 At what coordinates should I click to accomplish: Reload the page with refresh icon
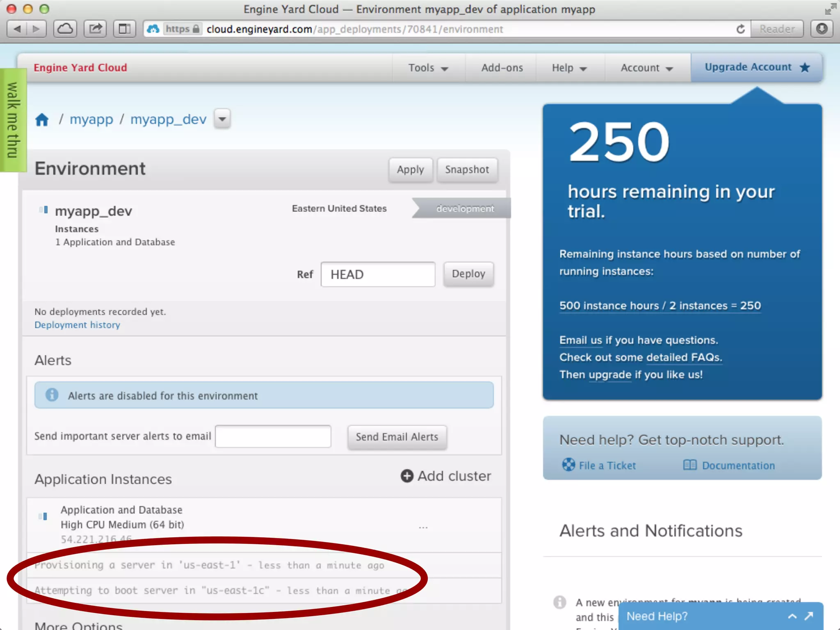740,29
